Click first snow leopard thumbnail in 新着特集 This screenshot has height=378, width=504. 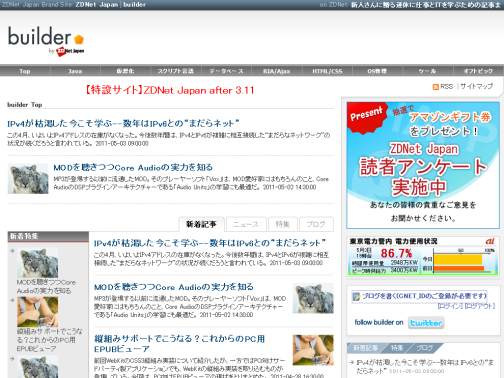pyautogui.click(x=37, y=263)
